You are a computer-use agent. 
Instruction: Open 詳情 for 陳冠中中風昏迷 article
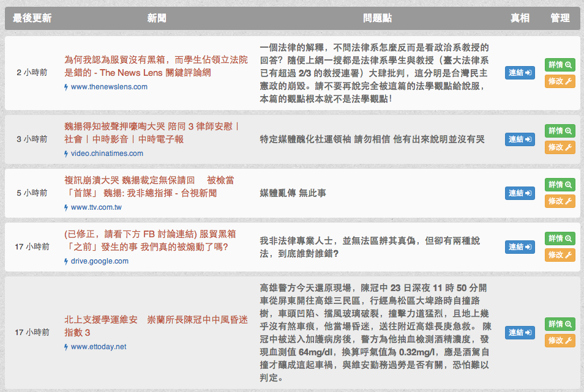tap(560, 324)
